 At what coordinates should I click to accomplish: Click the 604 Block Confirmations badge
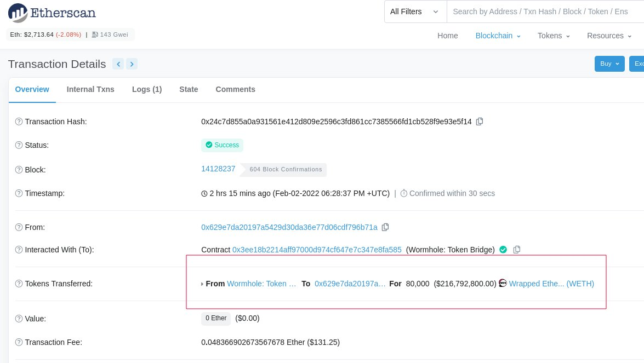[283, 169]
